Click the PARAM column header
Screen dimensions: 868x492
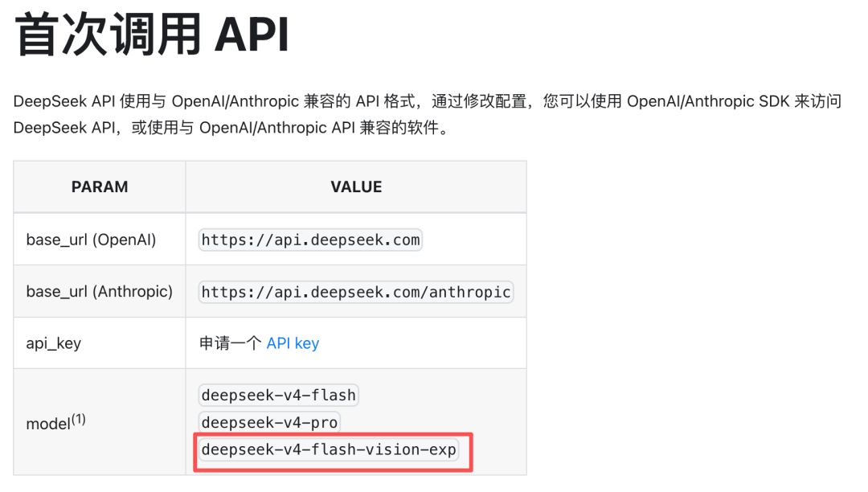(x=100, y=187)
